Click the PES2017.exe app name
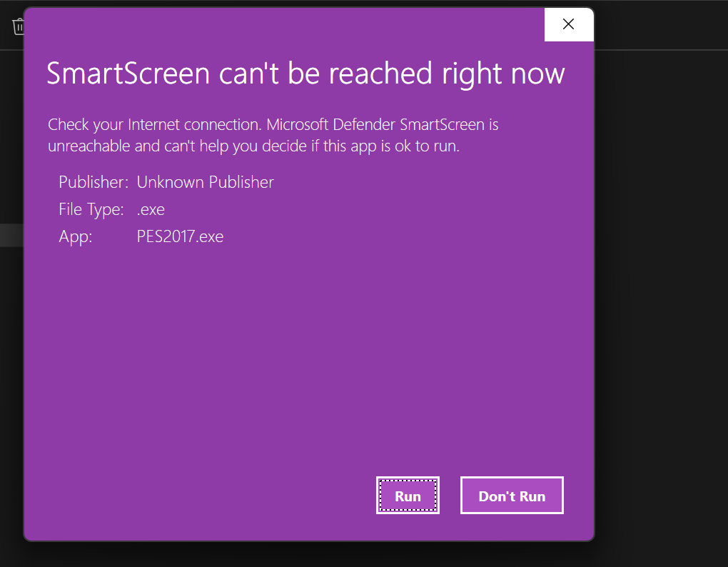 [x=180, y=236]
